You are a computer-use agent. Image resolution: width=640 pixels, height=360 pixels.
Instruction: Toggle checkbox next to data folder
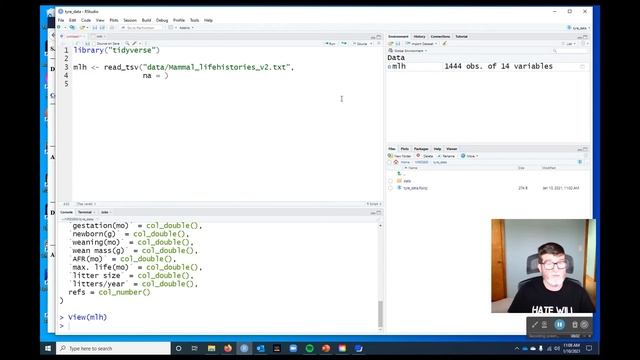point(390,181)
